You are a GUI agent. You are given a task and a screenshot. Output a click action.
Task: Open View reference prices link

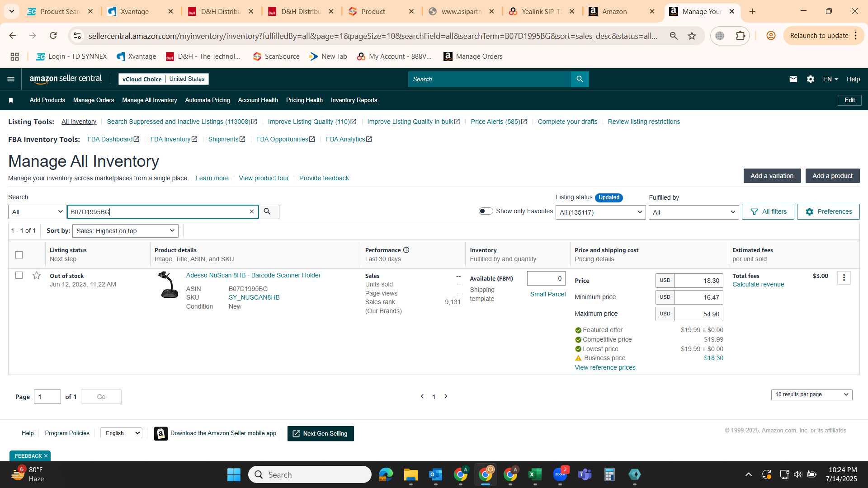pos(605,367)
